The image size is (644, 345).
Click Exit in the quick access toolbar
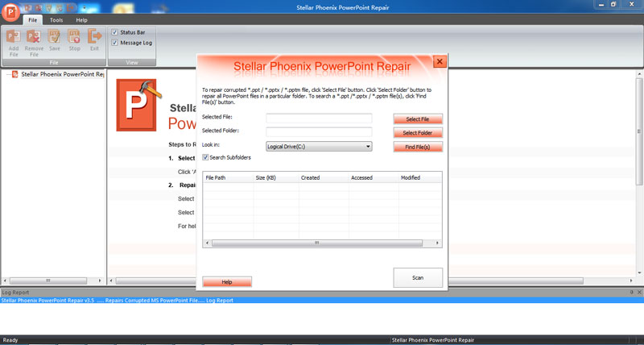[x=71, y=8]
